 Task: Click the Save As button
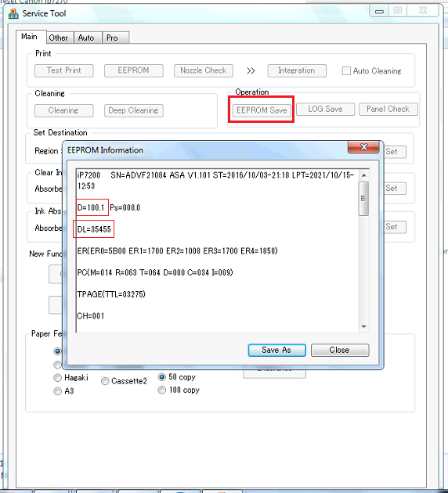coord(276,350)
